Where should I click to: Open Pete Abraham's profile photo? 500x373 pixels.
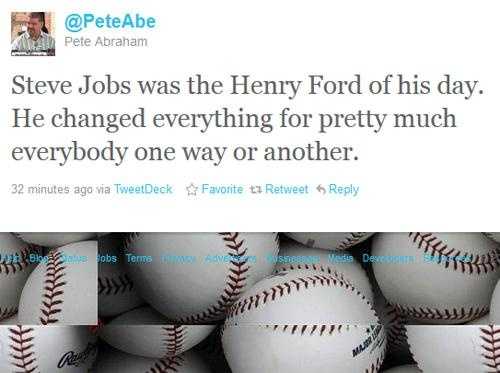coord(33,34)
